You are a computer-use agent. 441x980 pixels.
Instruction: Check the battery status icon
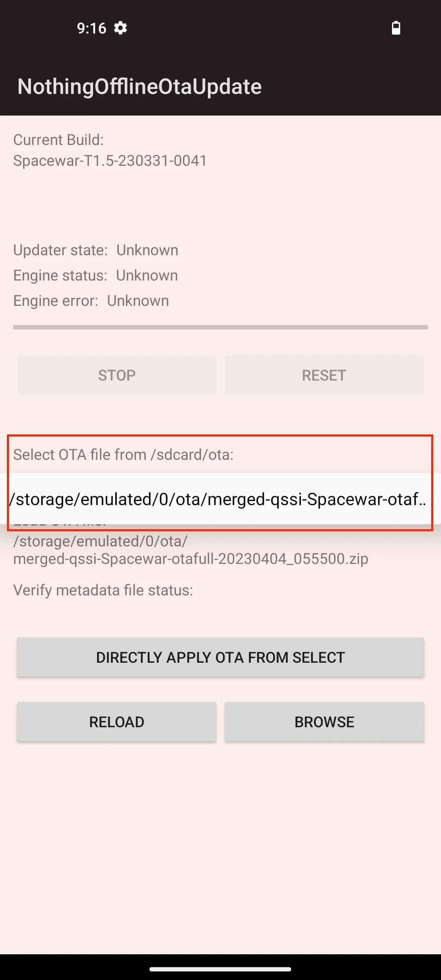395,28
